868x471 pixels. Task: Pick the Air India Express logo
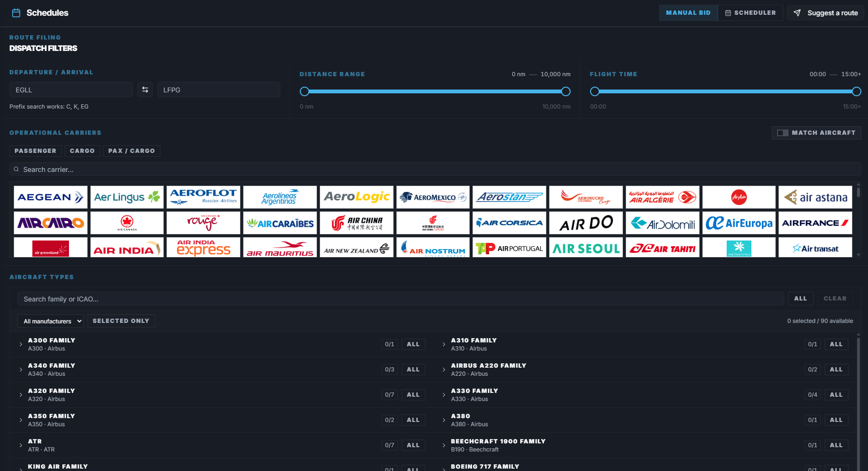click(204, 248)
